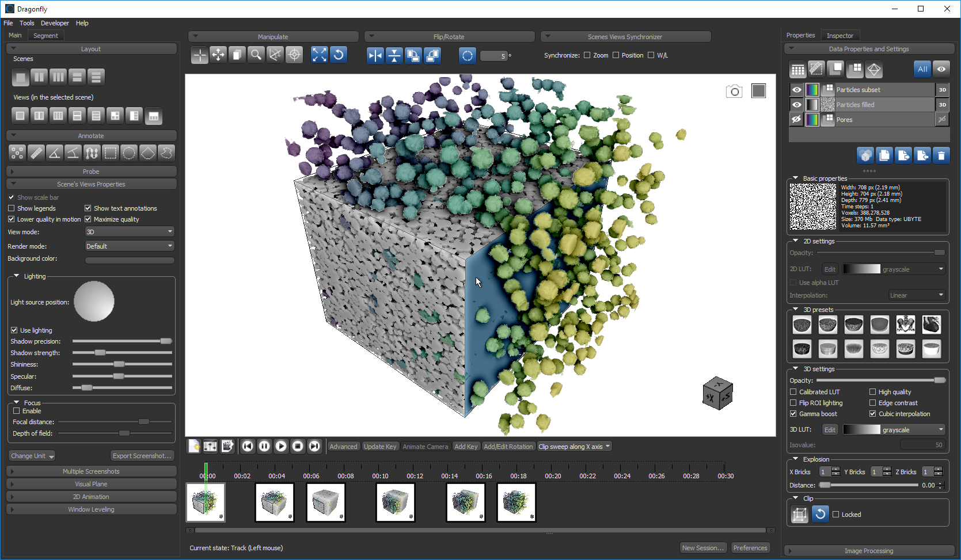961x560 pixels.
Task: Click the Delete trash icon in data properties
Action: tap(941, 155)
